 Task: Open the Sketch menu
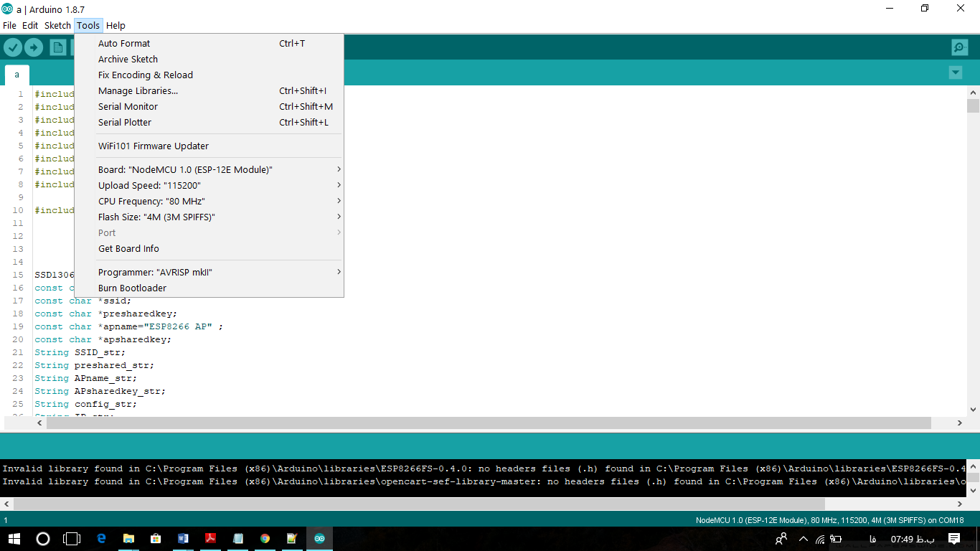[57, 25]
